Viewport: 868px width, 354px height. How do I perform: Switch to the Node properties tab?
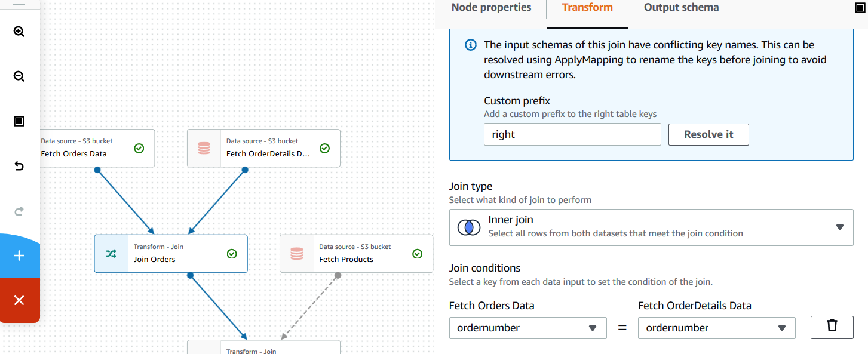[491, 8]
